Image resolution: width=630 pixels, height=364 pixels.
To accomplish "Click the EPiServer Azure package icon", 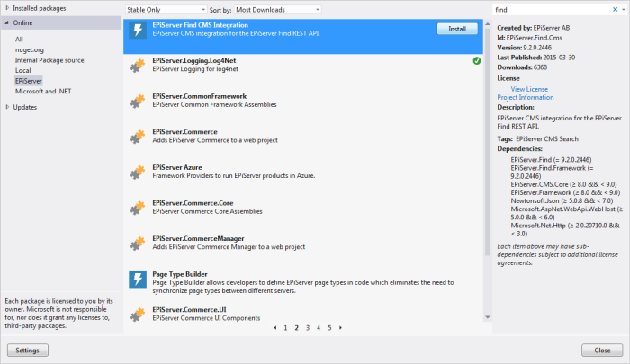I will [138, 172].
